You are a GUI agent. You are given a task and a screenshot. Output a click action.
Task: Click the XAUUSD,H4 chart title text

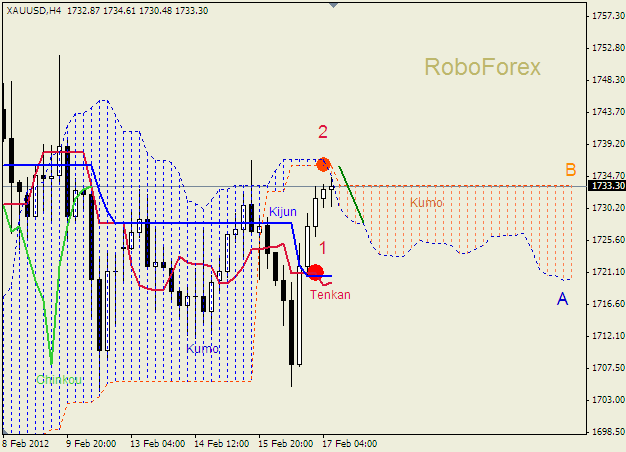pos(34,11)
